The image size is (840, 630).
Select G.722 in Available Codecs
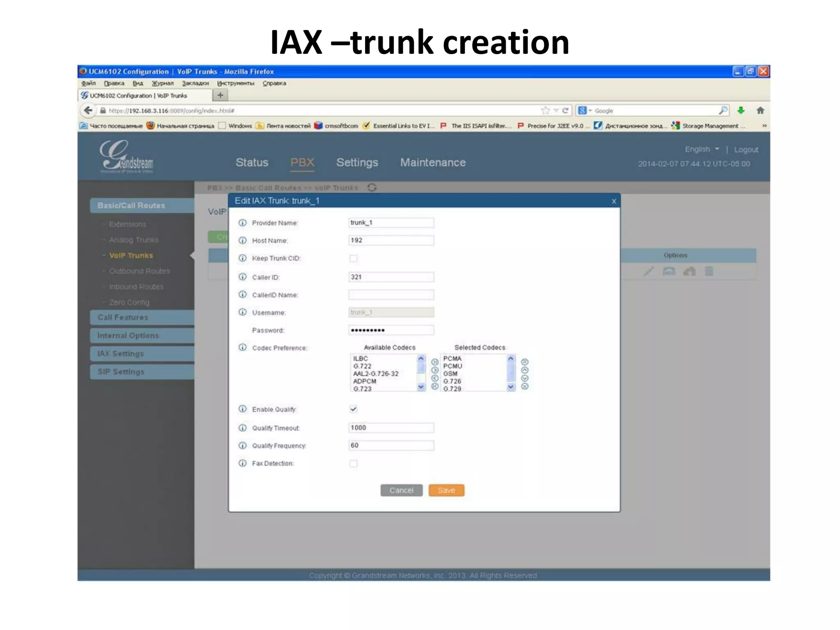[x=362, y=366]
